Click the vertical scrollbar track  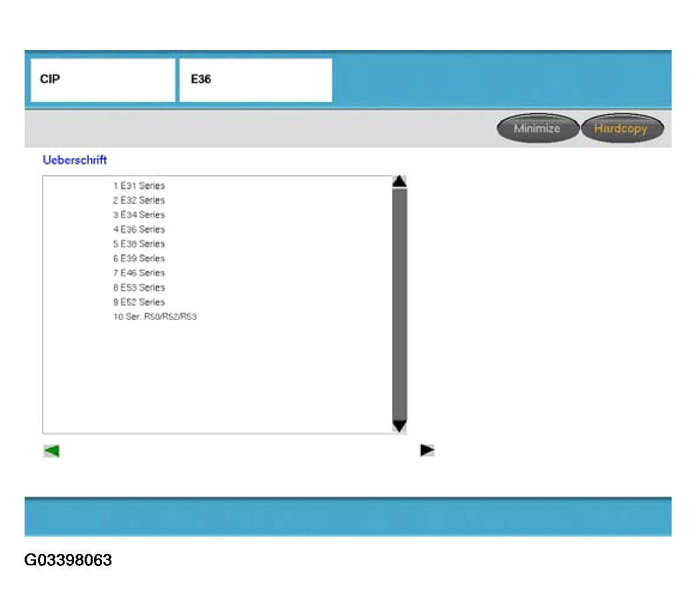400,304
